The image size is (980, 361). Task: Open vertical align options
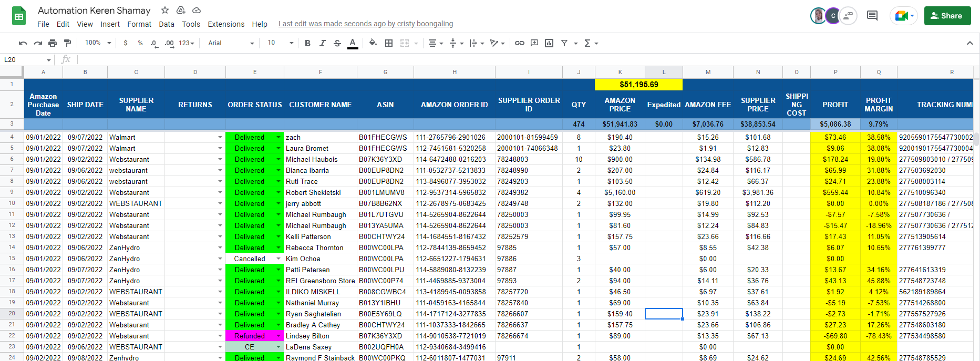pyautogui.click(x=456, y=43)
